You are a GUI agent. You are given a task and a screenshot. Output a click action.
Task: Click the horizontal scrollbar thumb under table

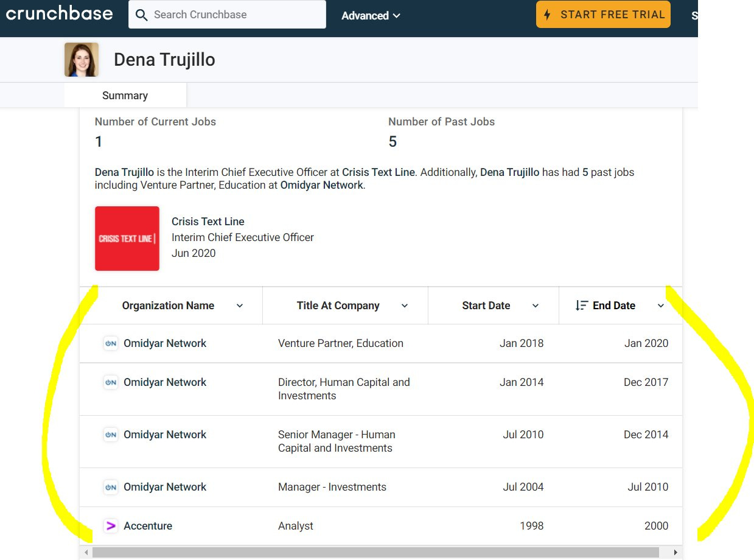point(376,552)
